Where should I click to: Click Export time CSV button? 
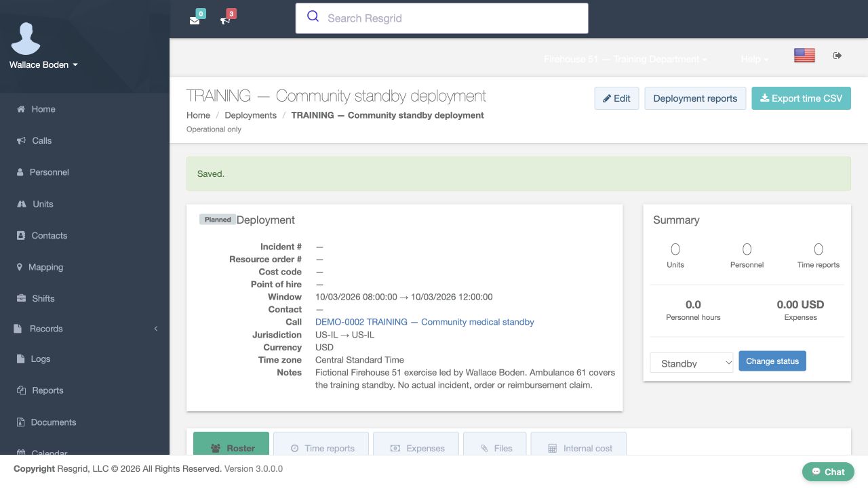pos(801,98)
